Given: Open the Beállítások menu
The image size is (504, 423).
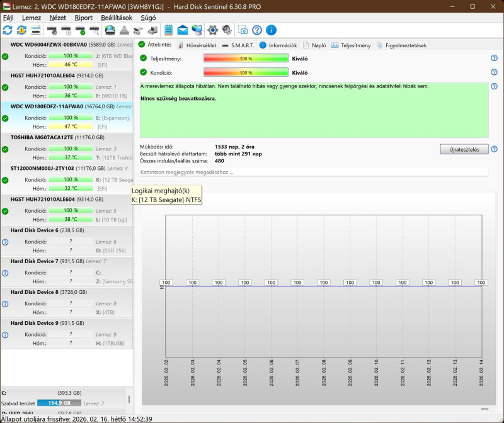Looking at the screenshot, I should pyautogui.click(x=117, y=18).
